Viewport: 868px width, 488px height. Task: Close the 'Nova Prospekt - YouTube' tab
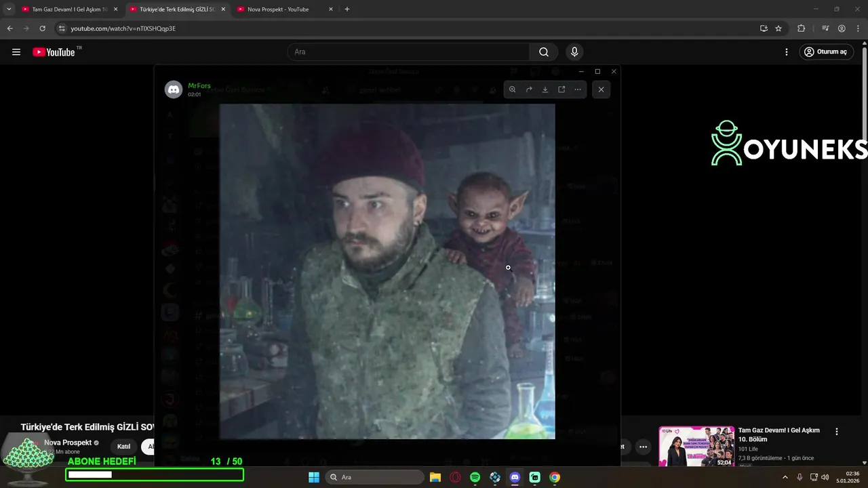pos(331,9)
